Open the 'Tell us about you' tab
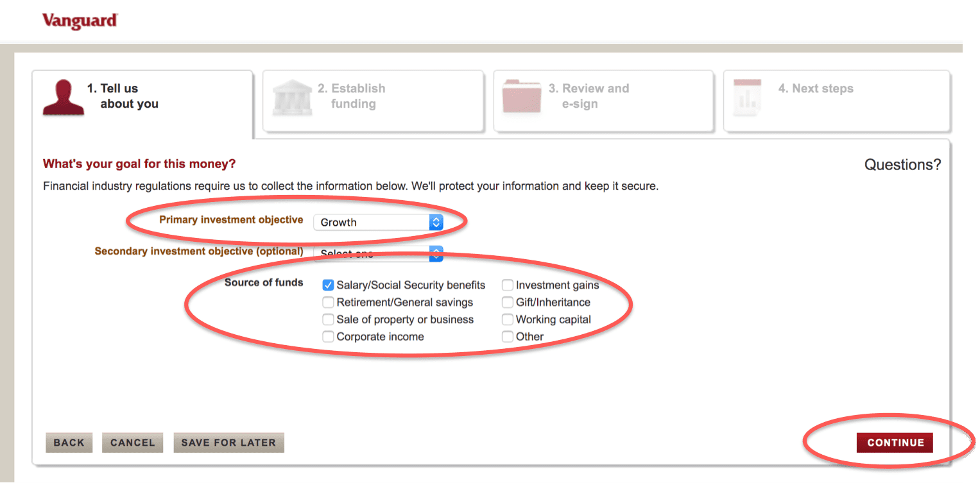 point(142,104)
